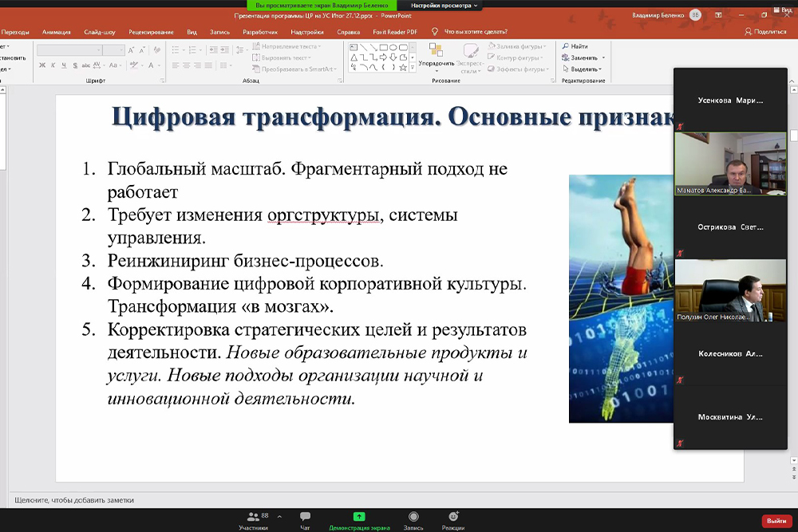
Task: Open the Рецензирование ribbon tab
Action: pyautogui.click(x=151, y=32)
